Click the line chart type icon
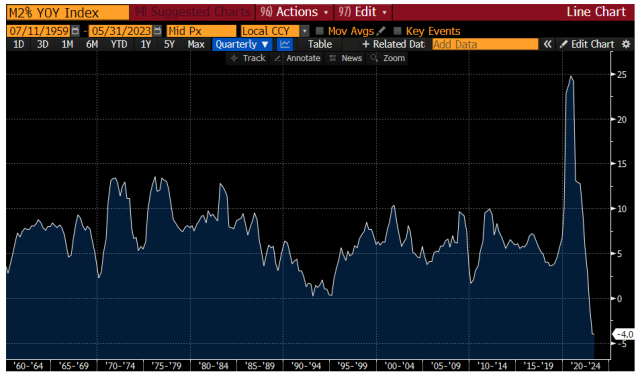The height and width of the screenshot is (378, 640). (x=285, y=44)
